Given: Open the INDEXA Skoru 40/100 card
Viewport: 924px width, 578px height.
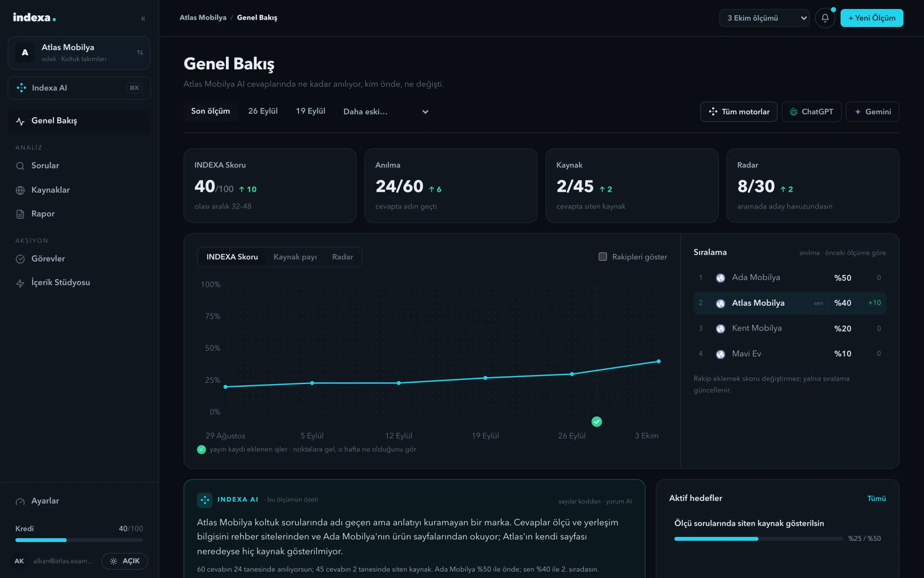Looking at the screenshot, I should click(270, 185).
